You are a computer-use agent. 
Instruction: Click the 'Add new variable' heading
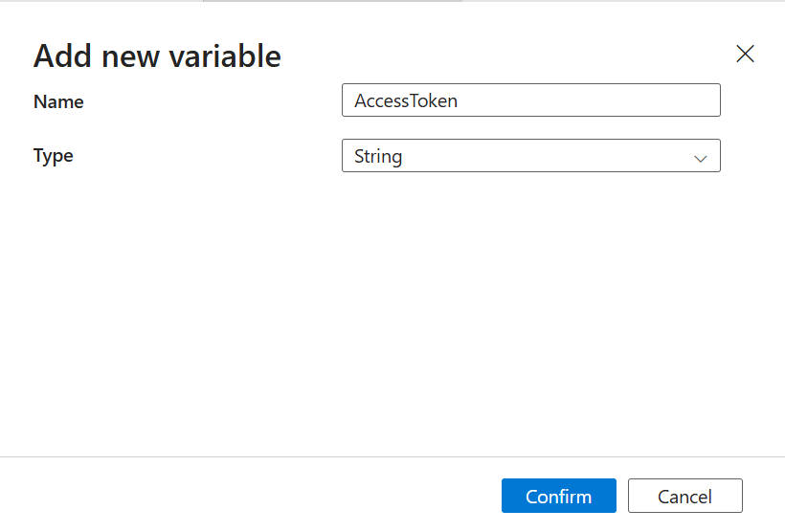[x=157, y=55]
